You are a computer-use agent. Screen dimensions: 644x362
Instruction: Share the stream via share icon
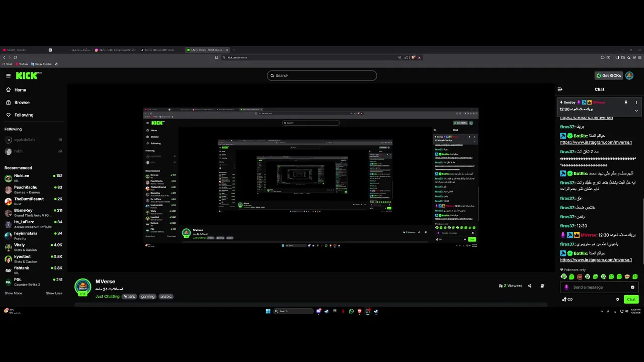click(x=529, y=286)
